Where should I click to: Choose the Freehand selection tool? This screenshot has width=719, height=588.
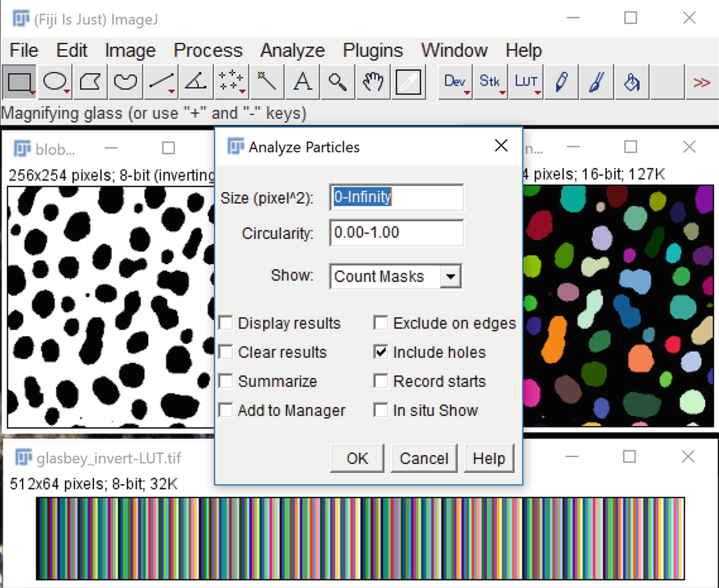(x=125, y=82)
